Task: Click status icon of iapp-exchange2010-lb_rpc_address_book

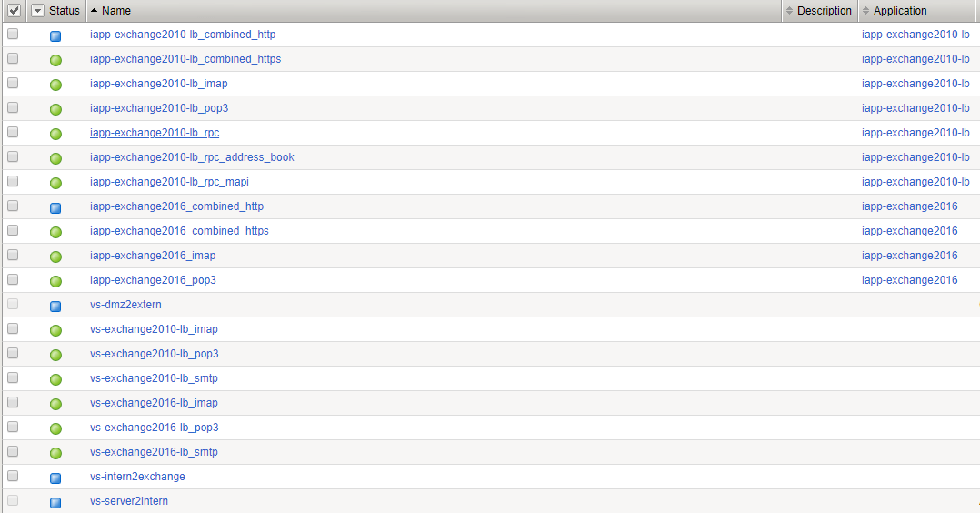Action: (55, 159)
